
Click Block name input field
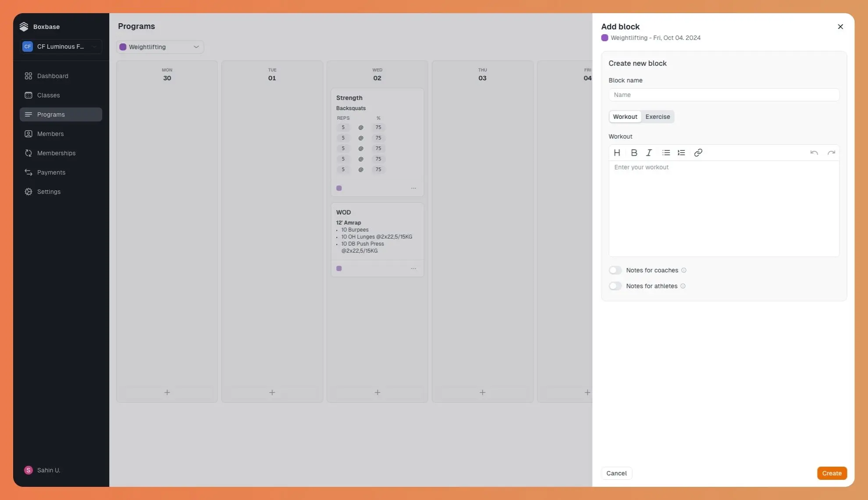tap(724, 94)
